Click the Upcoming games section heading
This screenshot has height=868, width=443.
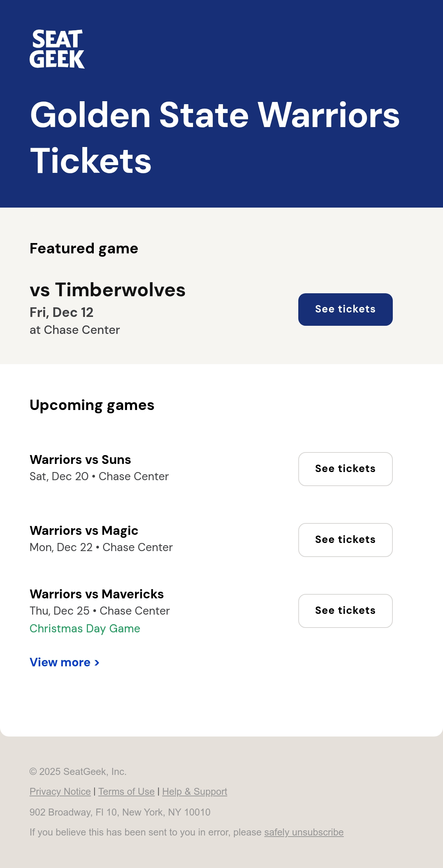click(x=92, y=406)
